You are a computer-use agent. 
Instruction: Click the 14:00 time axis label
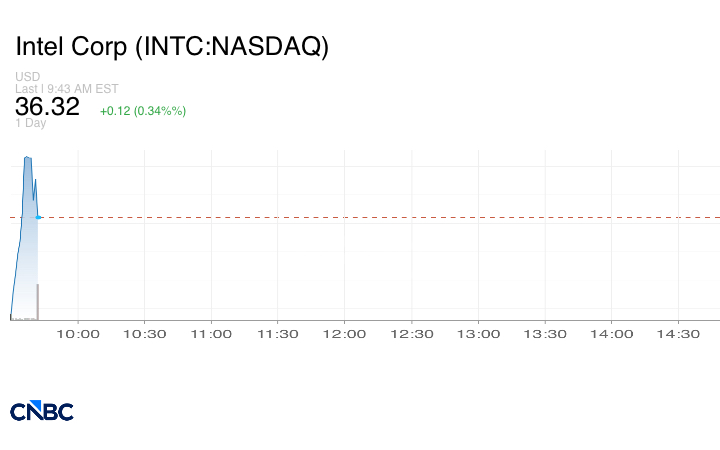(611, 334)
